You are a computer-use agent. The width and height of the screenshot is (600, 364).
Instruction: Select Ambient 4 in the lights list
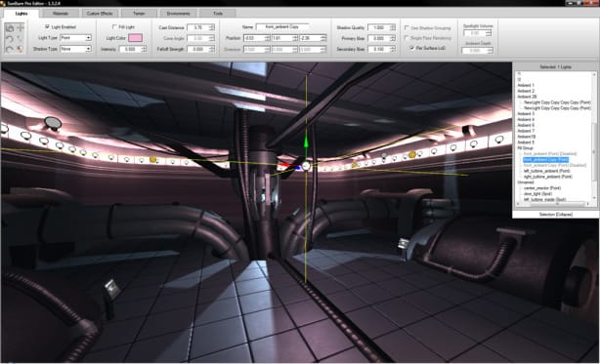tap(526, 120)
